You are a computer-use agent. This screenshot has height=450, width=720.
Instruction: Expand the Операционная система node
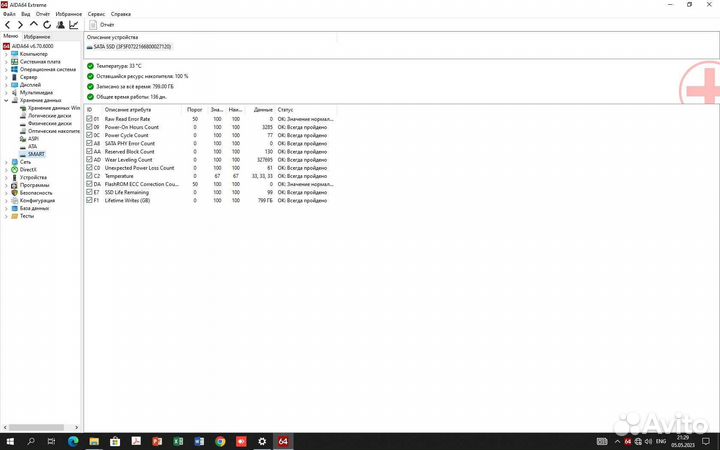6,69
